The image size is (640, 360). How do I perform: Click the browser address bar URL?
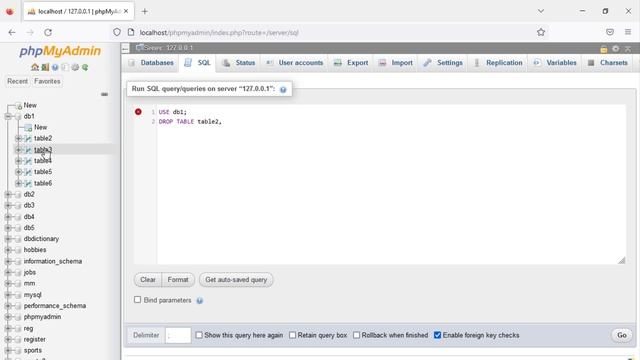[x=219, y=32]
